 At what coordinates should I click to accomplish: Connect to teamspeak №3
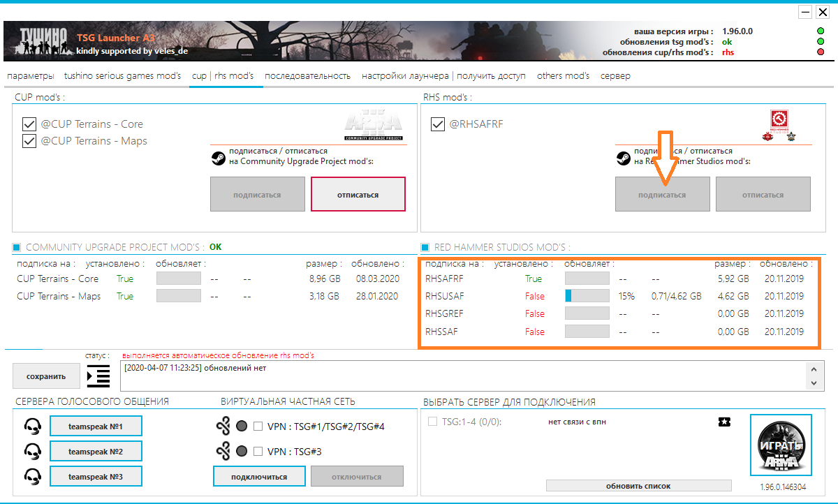pyautogui.click(x=96, y=476)
